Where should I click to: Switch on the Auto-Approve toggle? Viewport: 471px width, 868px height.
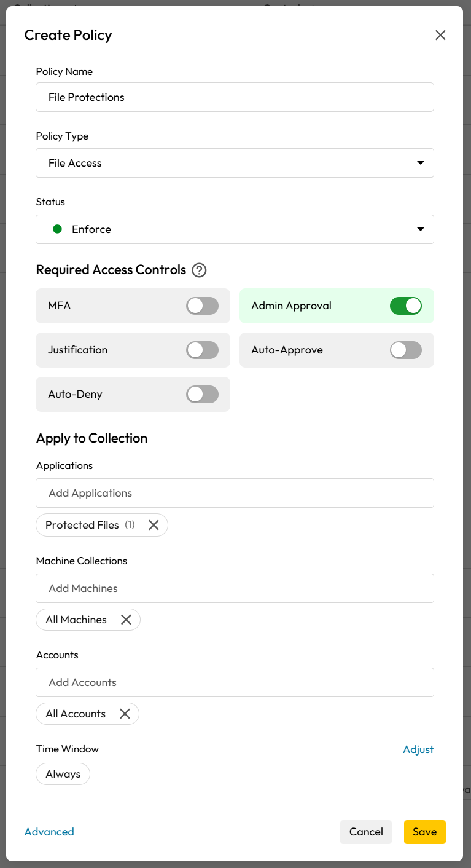point(406,350)
